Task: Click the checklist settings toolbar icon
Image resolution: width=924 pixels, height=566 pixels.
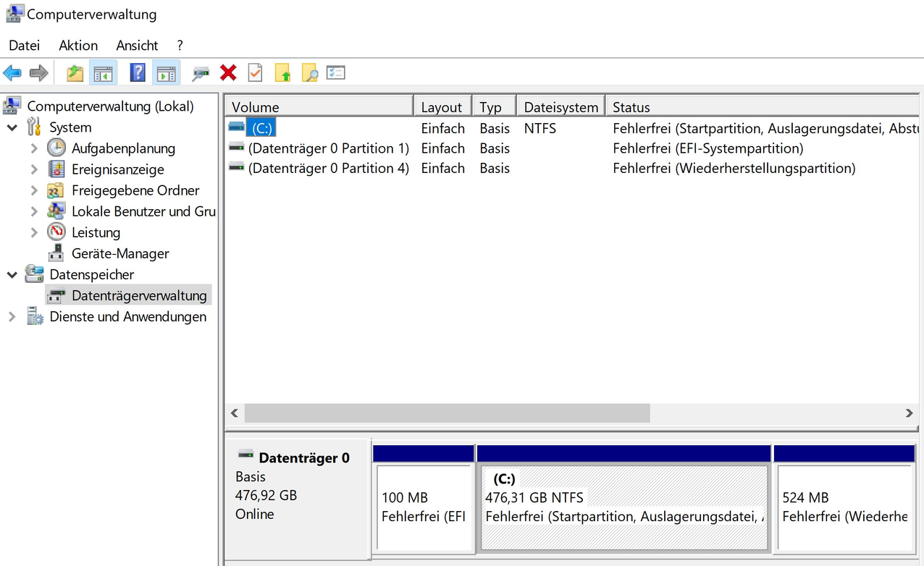Action: (335, 73)
